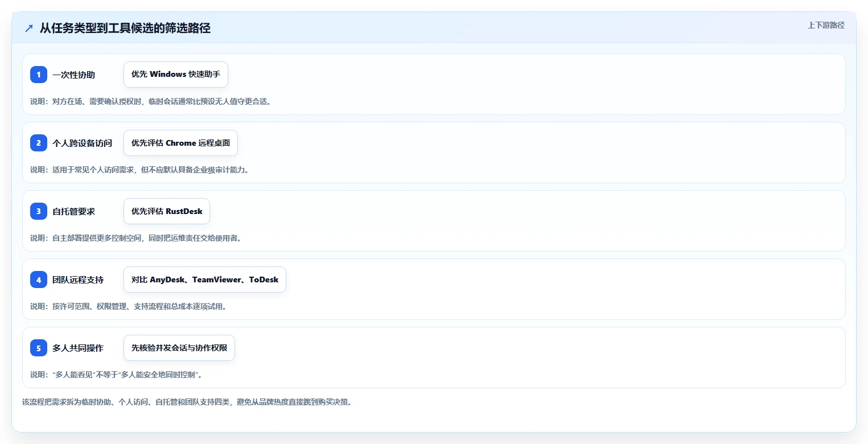This screenshot has width=868, height=444.
Task: Click the step 3 number badge
Action: 39,211
